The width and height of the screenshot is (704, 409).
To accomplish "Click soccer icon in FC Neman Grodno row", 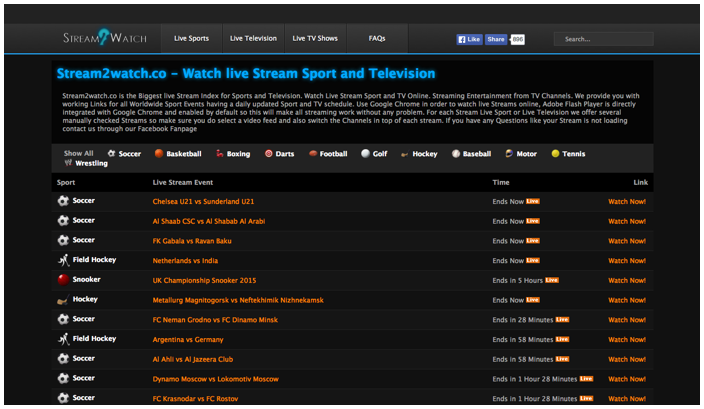I will 63,319.
